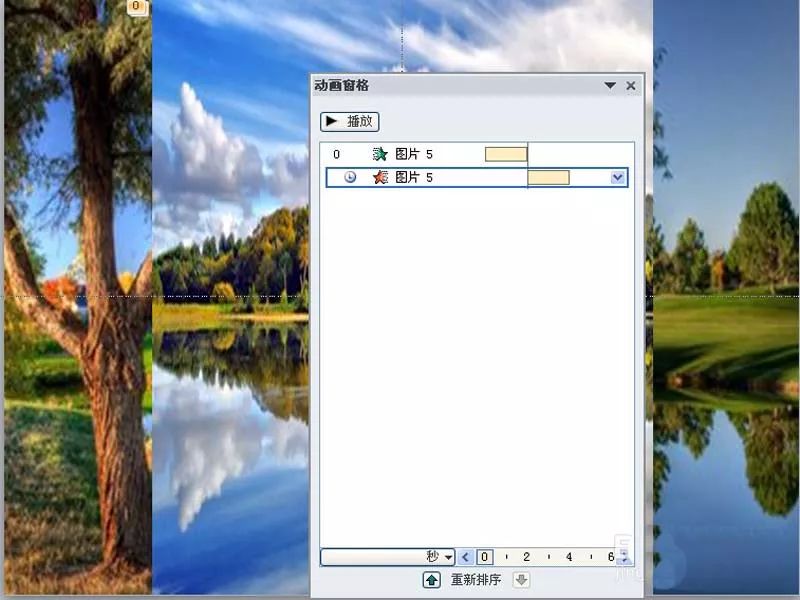Image resolution: width=800 pixels, height=600 pixels.
Task: Click the clock timing icon on second animation
Action: (350, 177)
